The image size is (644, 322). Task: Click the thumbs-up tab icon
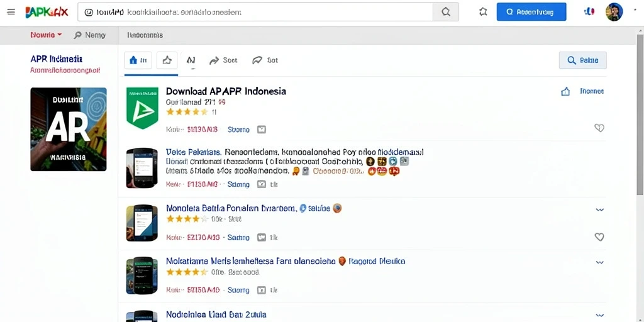pos(167,60)
